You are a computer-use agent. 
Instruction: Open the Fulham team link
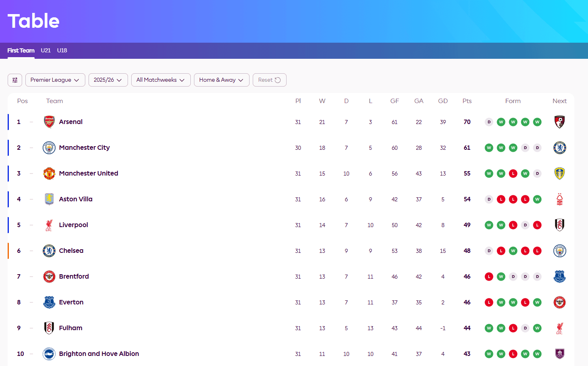tap(71, 328)
